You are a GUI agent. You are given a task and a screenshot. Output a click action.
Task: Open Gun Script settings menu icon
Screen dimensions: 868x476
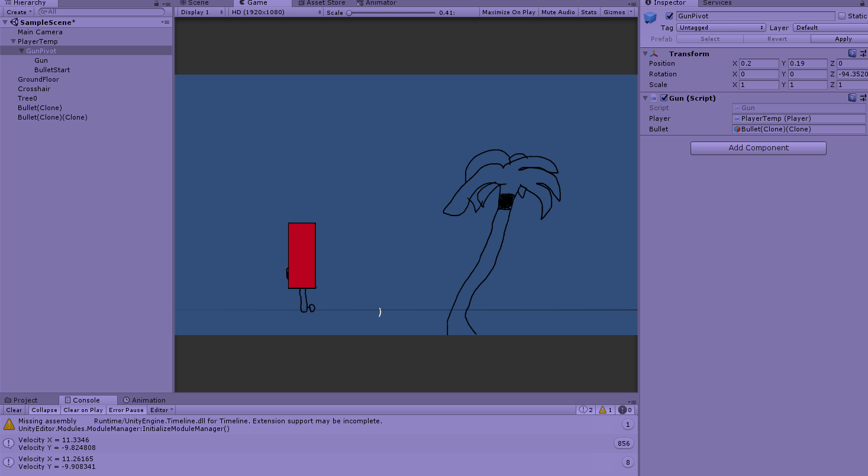pyautogui.click(x=863, y=98)
